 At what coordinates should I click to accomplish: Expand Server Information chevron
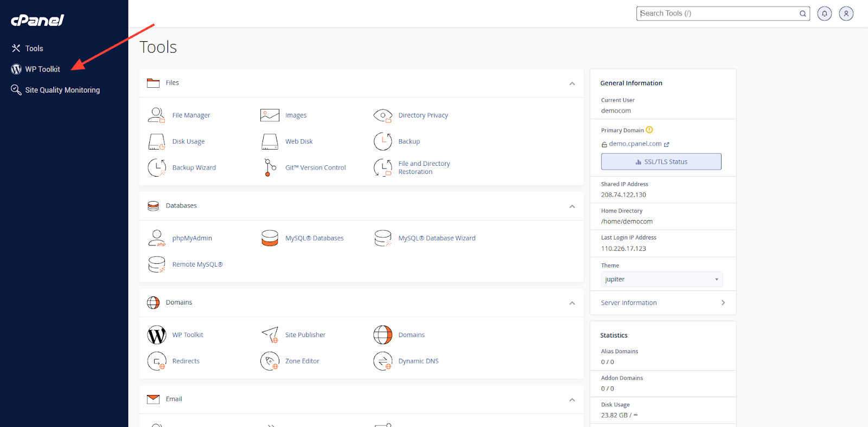[x=723, y=302]
